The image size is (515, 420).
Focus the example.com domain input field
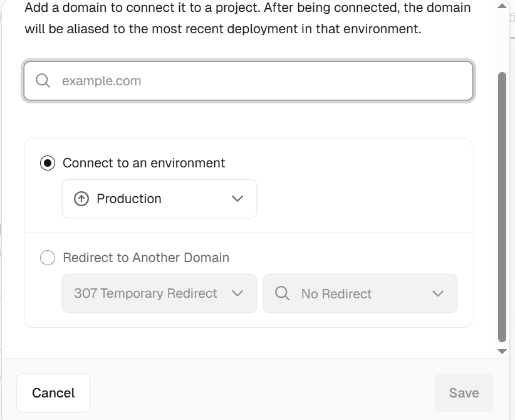[263, 81]
